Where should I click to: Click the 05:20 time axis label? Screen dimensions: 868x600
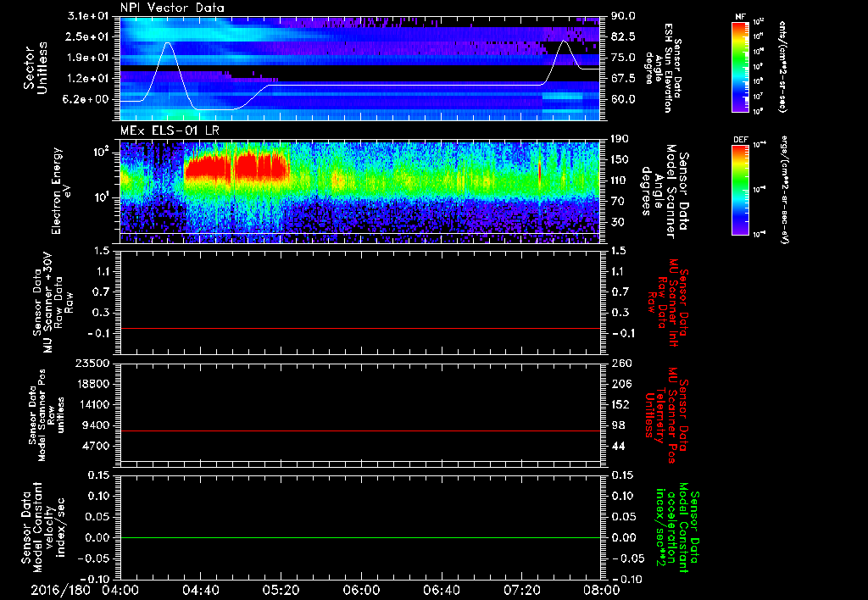[x=281, y=590]
